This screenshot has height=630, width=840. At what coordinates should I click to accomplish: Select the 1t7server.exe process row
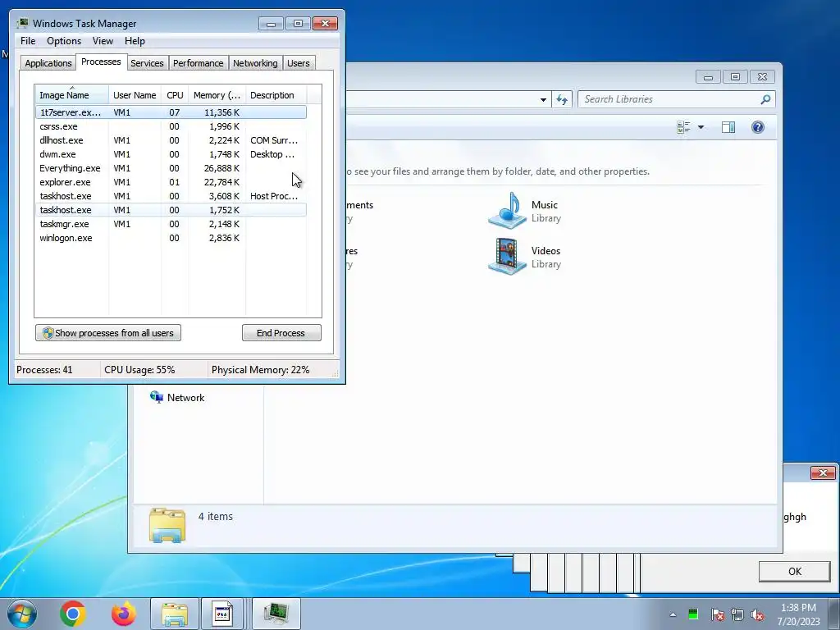[x=171, y=112]
